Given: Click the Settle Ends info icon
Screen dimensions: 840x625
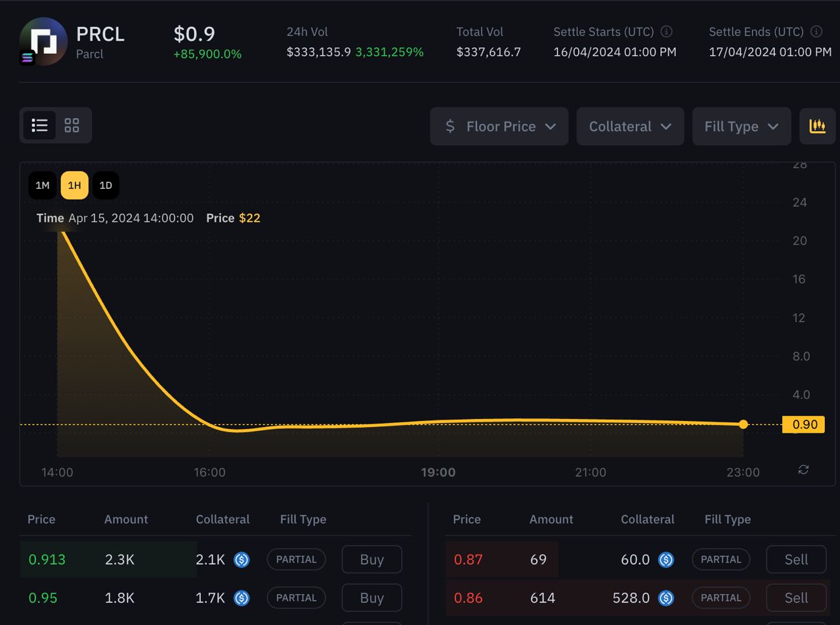Looking at the screenshot, I should (816, 31).
